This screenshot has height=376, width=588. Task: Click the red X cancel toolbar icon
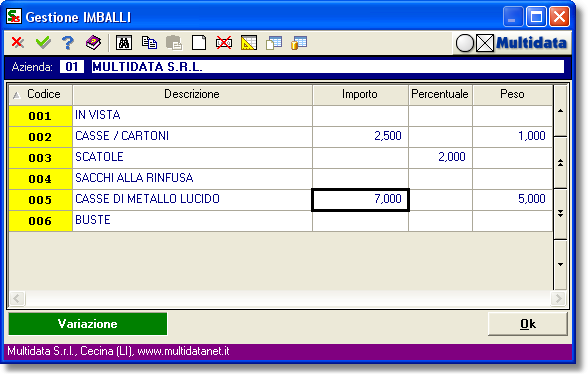(18, 42)
